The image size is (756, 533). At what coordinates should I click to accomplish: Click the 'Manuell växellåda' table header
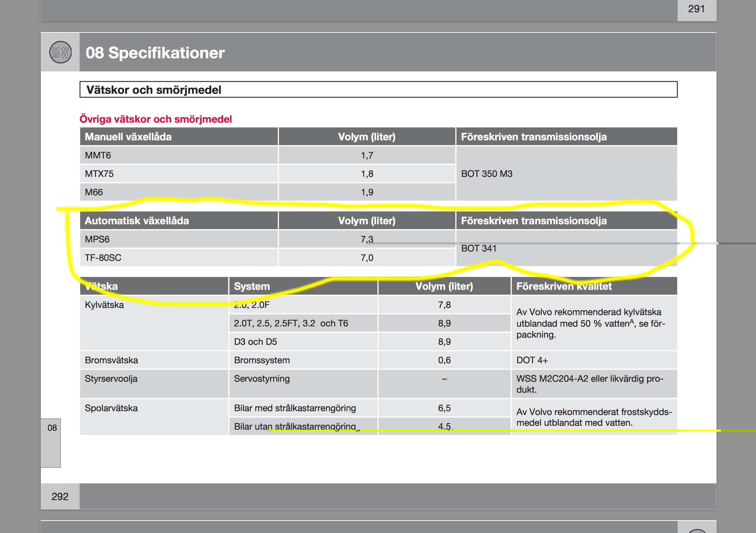pyautogui.click(x=128, y=137)
